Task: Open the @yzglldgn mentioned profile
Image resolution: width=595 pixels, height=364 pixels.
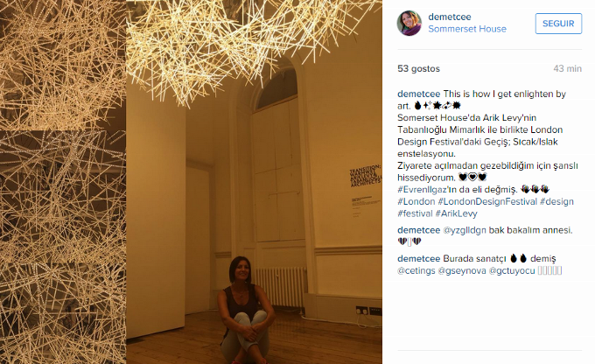Action: point(465,230)
